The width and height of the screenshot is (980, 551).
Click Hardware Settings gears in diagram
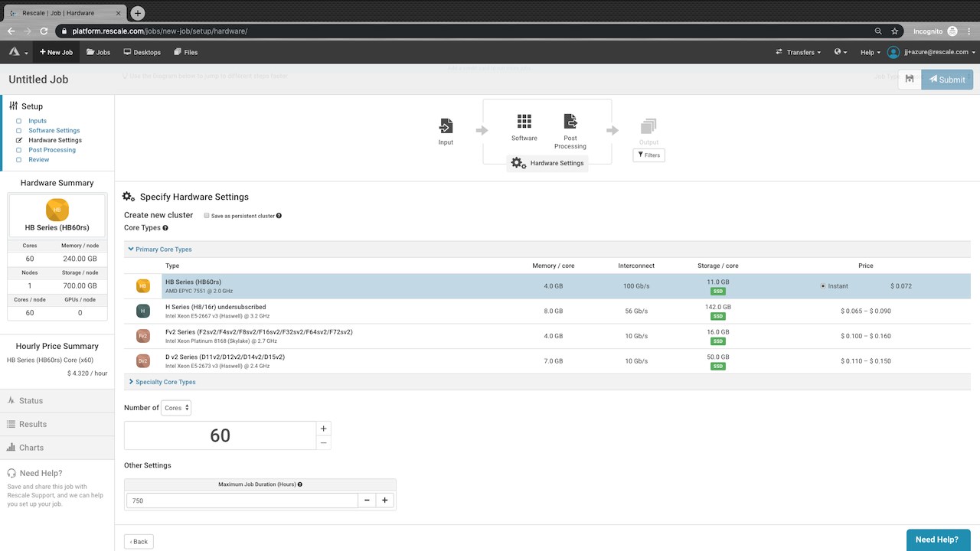tap(518, 163)
